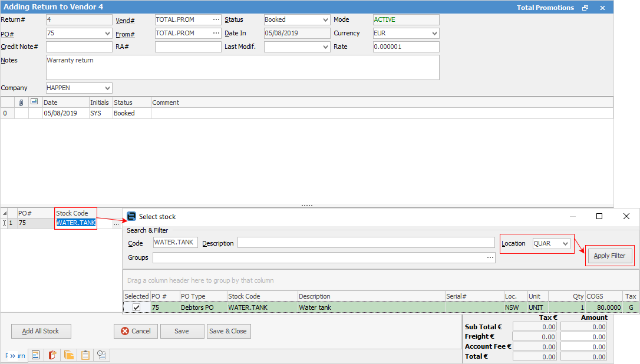Screen dimensions: 640x364
Task: Open the clipboard tab icon
Action: (85, 355)
